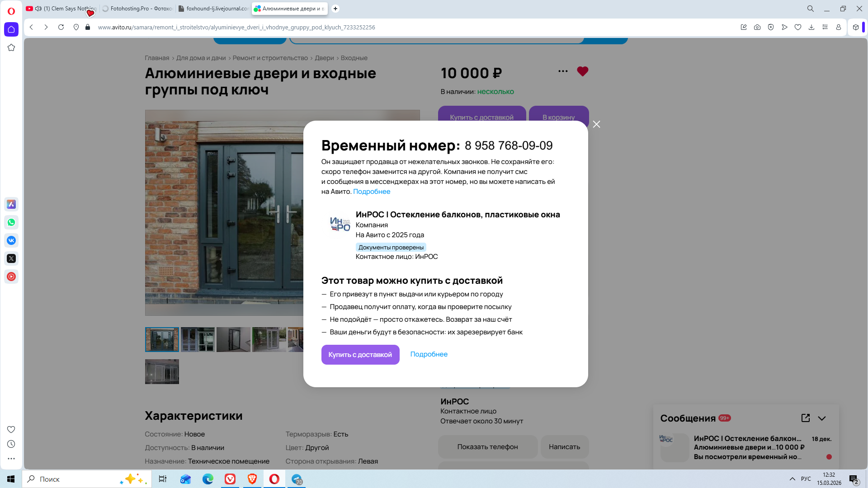Show hidden system tray icons
Image resolution: width=868 pixels, height=488 pixels.
[792, 479]
